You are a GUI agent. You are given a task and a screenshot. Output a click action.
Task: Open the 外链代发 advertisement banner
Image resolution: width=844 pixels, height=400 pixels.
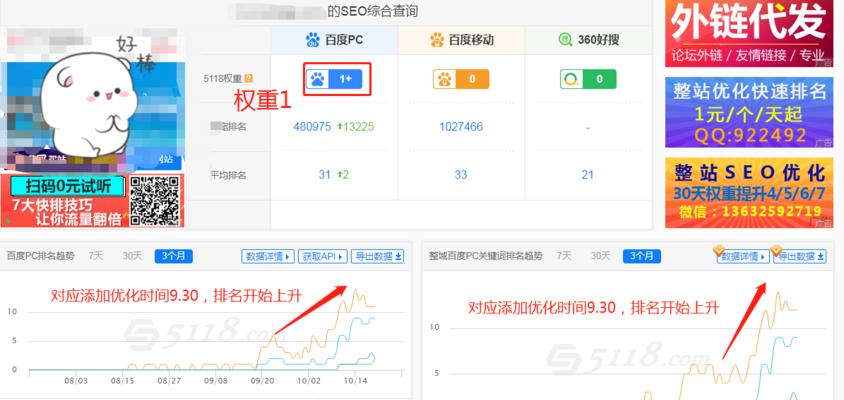(749, 33)
